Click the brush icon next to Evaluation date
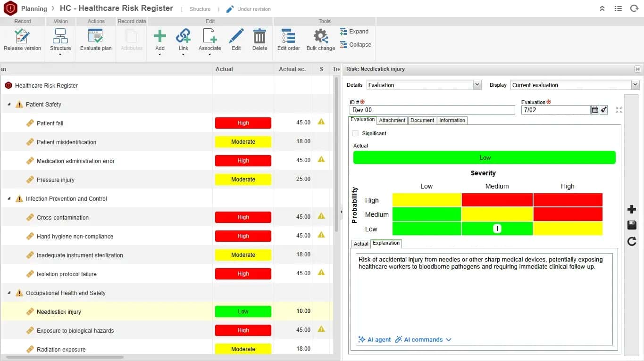Image resolution: width=644 pixels, height=361 pixels. [604, 110]
